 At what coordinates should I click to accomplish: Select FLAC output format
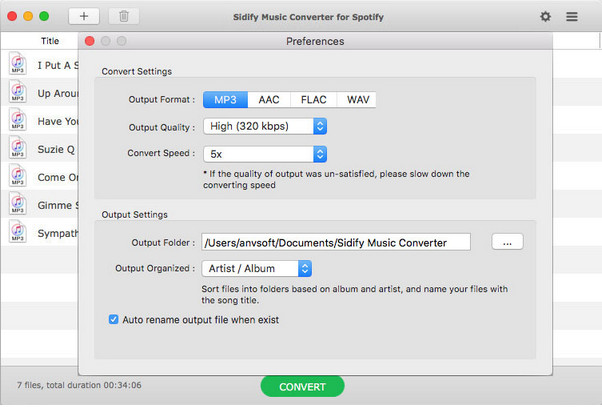click(313, 100)
